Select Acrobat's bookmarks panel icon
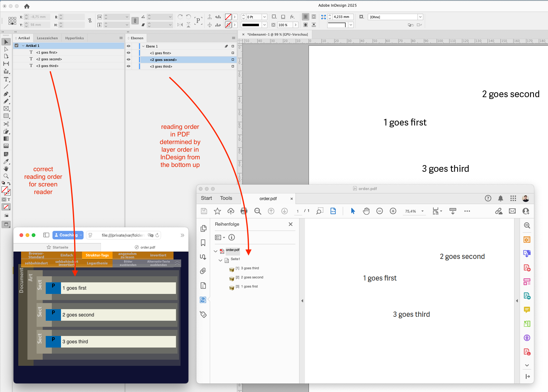The image size is (548, 392). [x=203, y=243]
